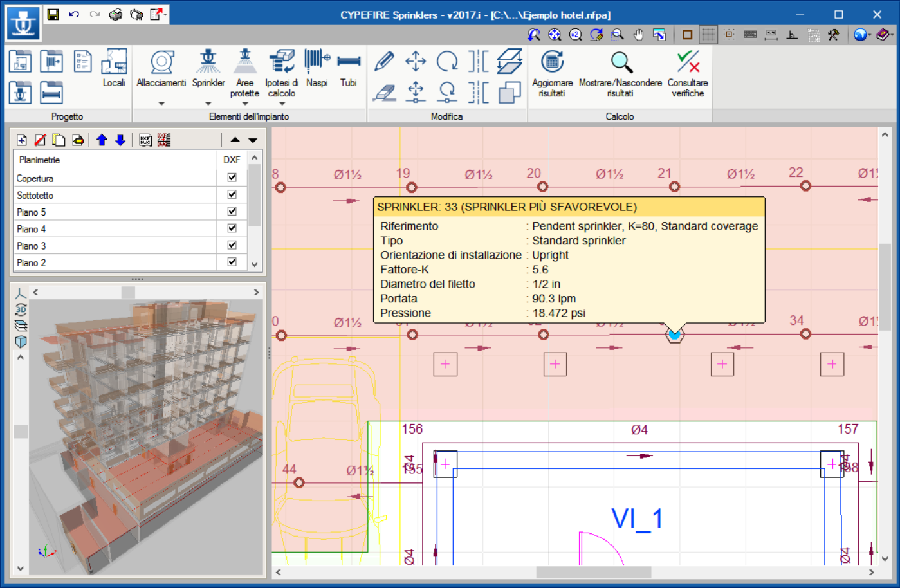Click the black up triangle above the plan list
900x588 pixels.
[x=235, y=140]
